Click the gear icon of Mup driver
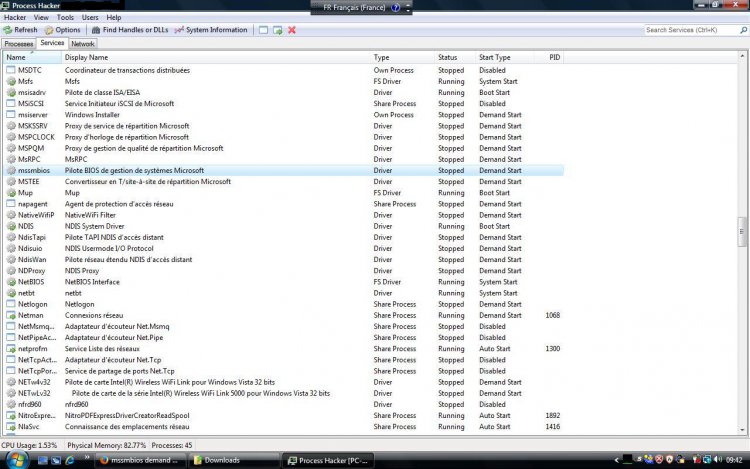750x469 pixels. click(11, 193)
